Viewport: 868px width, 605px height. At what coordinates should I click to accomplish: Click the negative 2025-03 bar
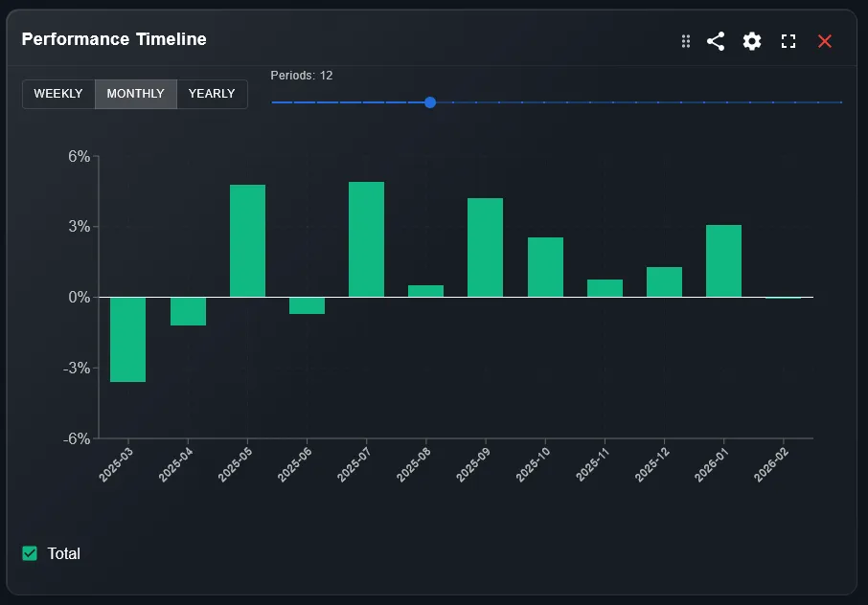[127, 340]
